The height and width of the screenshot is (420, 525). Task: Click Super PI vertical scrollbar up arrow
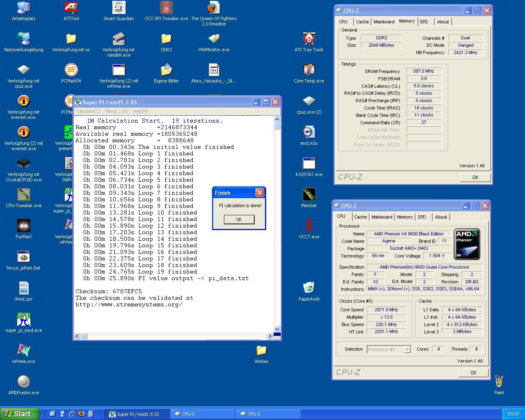tap(277, 119)
